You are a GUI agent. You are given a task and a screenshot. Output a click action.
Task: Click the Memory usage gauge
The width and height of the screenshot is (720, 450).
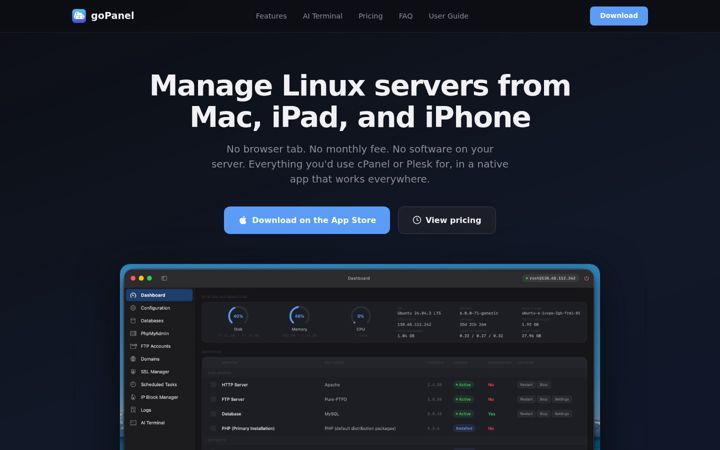tap(299, 316)
